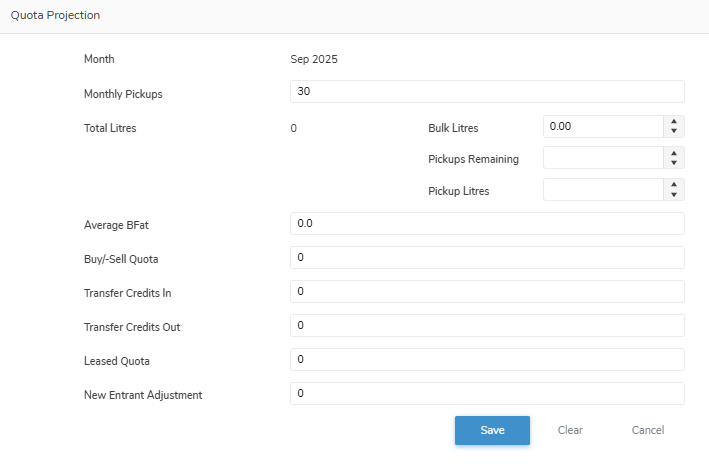Lower Pickup Litres with the down arrow
This screenshot has width=709, height=464.
click(674, 195)
